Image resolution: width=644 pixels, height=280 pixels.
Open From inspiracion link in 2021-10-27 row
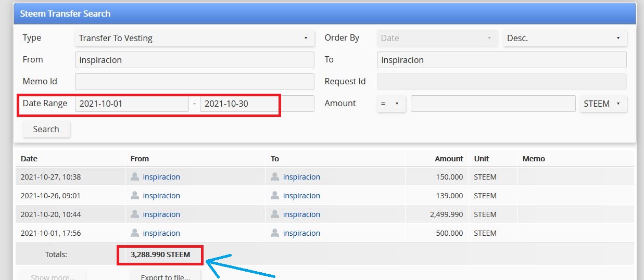161,177
